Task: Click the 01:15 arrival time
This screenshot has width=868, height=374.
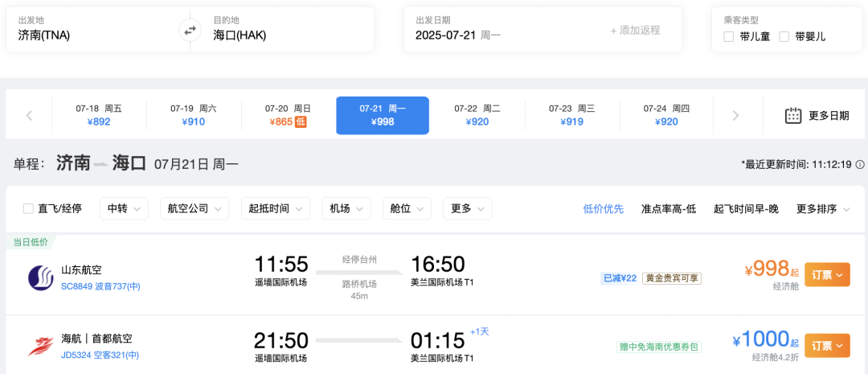Action: coord(436,339)
